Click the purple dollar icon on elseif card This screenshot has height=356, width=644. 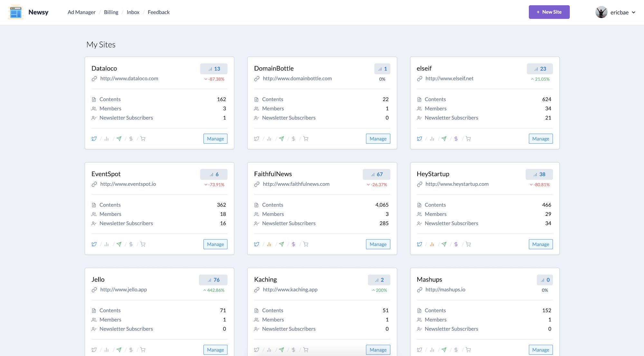click(456, 139)
